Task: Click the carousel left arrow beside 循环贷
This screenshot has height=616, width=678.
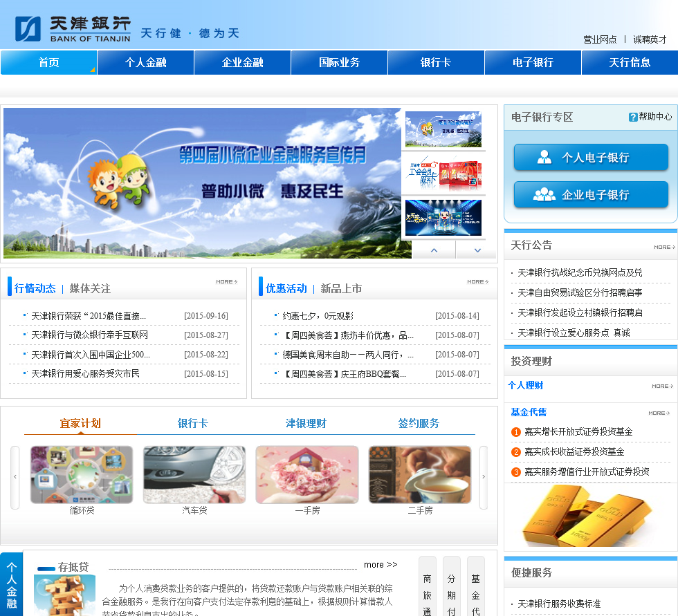Action: click(15, 477)
